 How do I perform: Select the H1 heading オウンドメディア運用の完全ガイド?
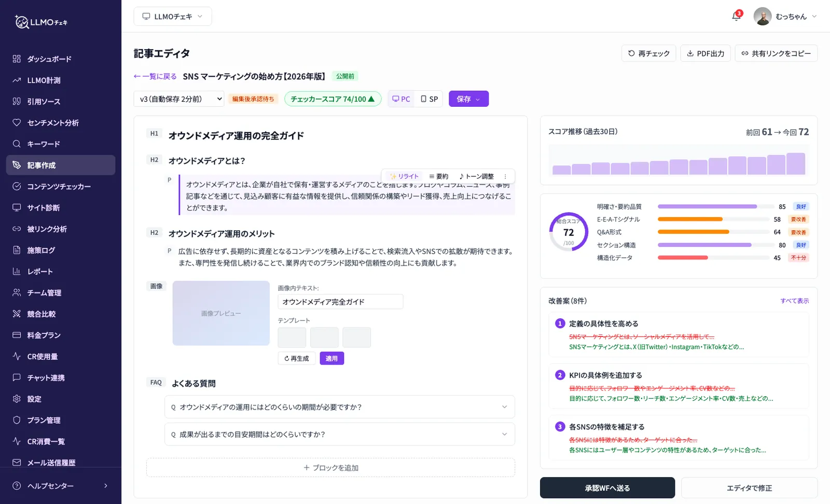point(236,136)
